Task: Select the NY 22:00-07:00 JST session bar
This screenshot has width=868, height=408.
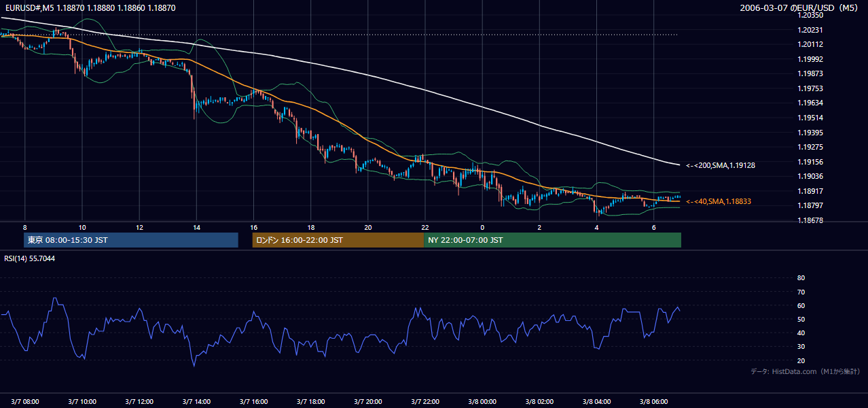Action: coord(552,240)
